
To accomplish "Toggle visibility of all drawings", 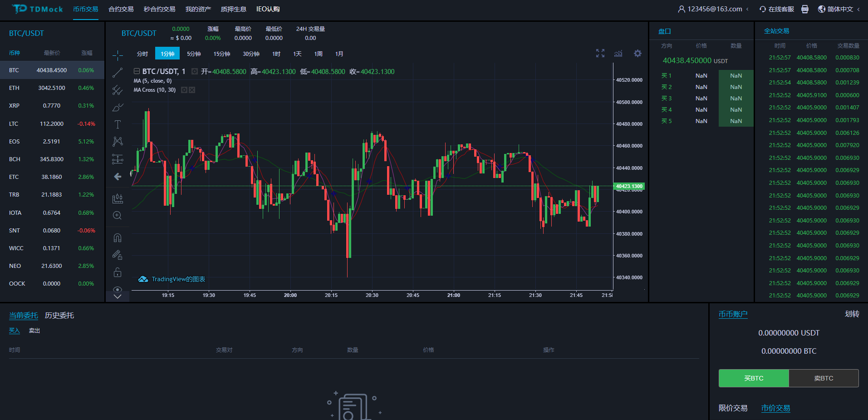I will tap(118, 289).
